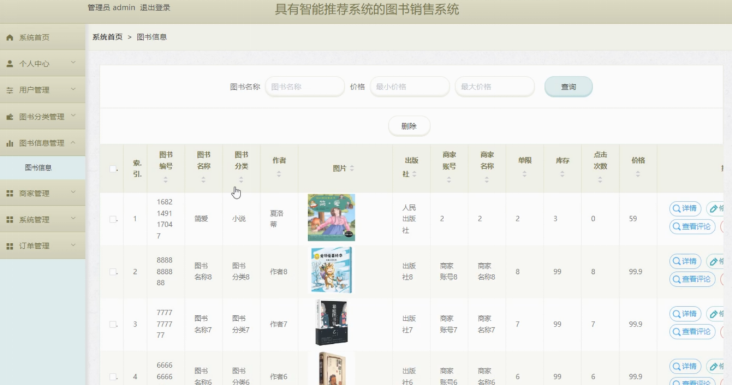Click the icon beside 图书分类管理
733x385 pixels.
pos(9,117)
